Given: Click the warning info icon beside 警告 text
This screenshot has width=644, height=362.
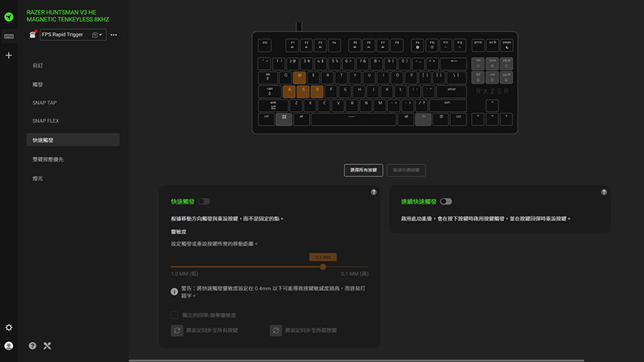Looking at the screenshot, I should [174, 292].
